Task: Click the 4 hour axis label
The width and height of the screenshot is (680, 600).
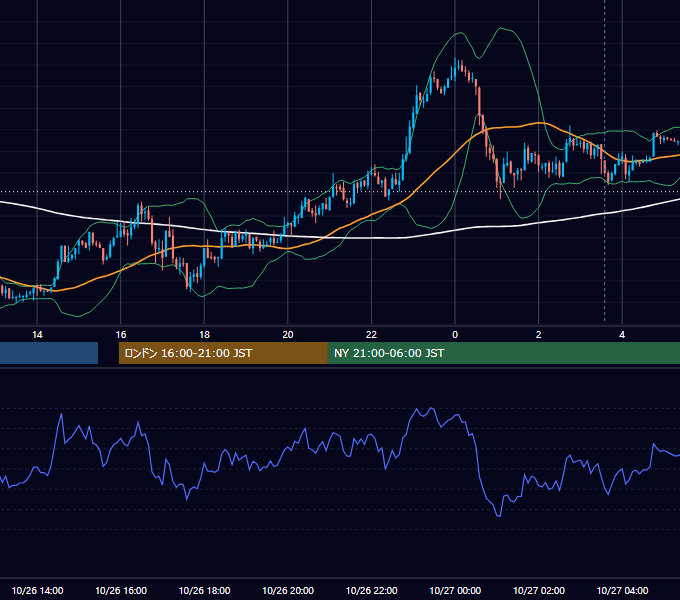Action: [x=622, y=335]
